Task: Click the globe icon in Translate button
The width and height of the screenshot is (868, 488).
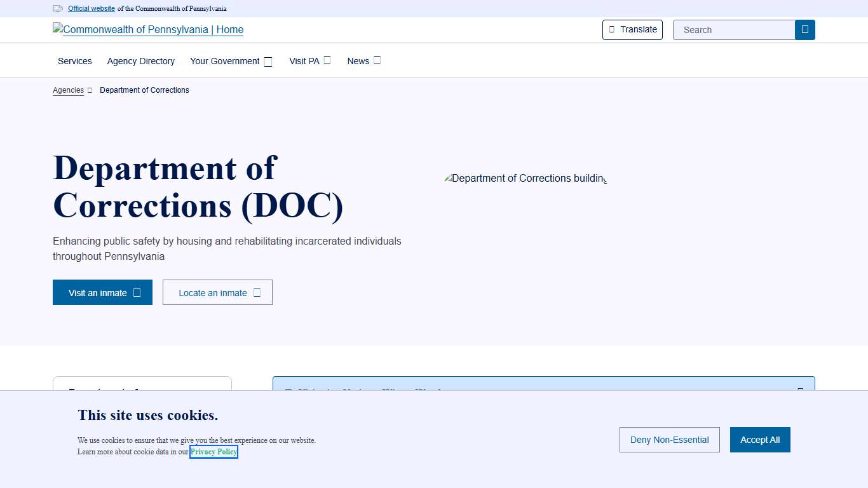Action: coord(612,29)
